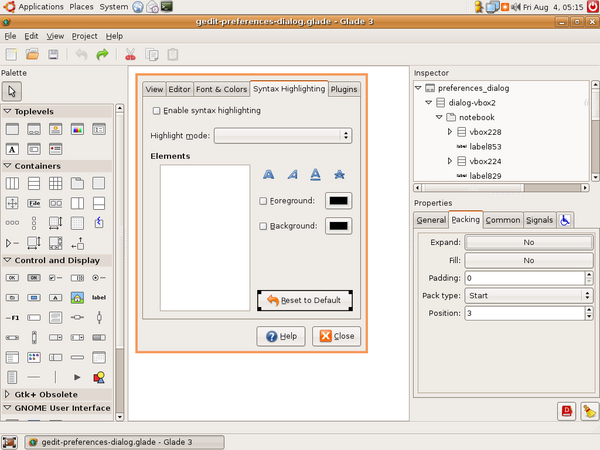Select label853 in the Inspector tree
The width and height of the screenshot is (600, 450).
(x=485, y=147)
